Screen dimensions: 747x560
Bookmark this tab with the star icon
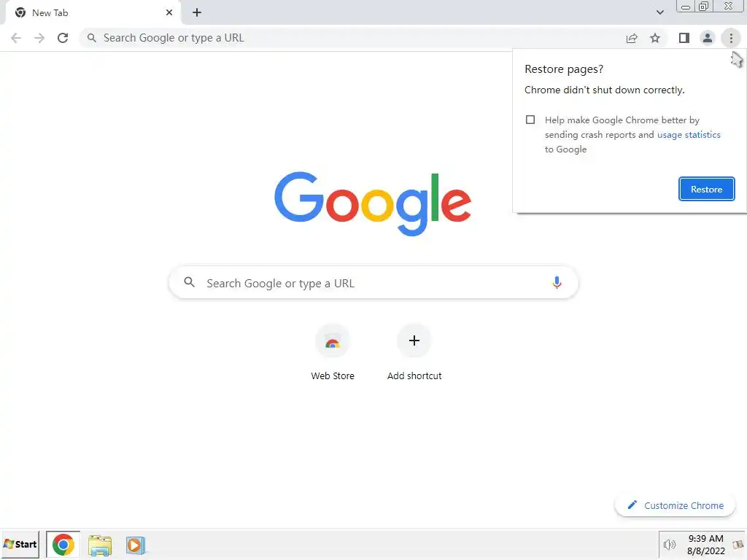click(655, 38)
